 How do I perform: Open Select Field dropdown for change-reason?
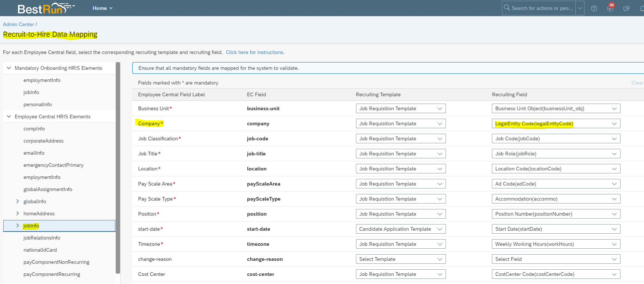pyautogui.click(x=556, y=259)
